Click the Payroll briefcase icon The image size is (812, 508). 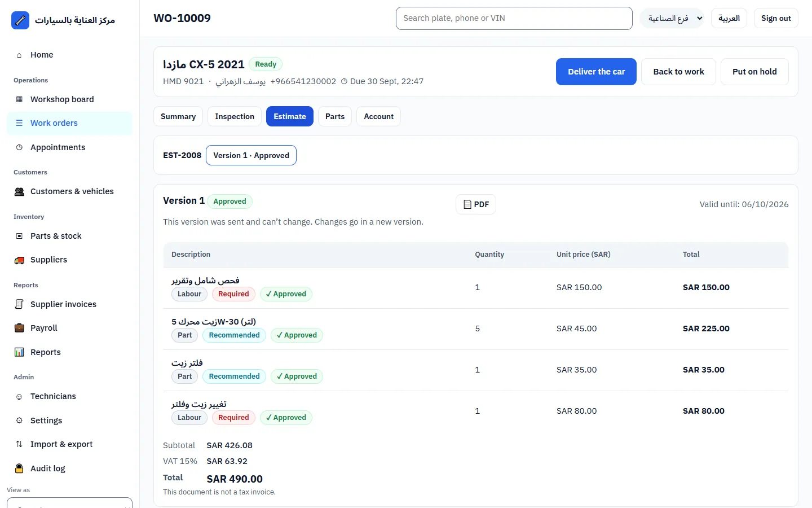click(19, 328)
